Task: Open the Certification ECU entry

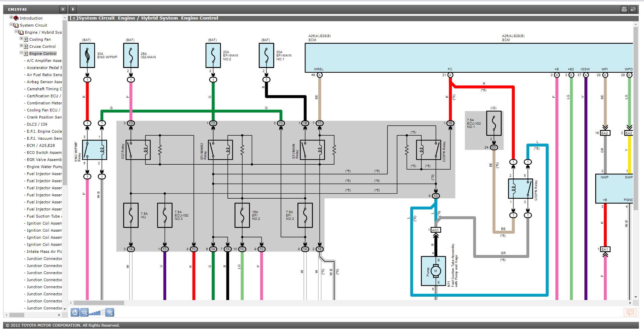Action: [43, 96]
